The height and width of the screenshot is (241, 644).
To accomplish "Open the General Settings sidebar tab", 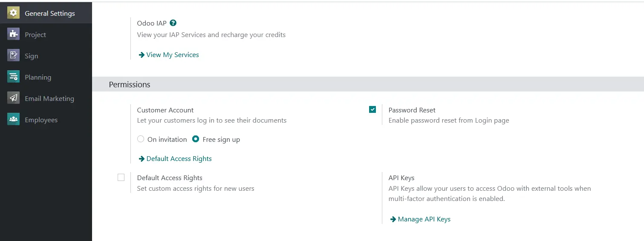I will [x=46, y=13].
